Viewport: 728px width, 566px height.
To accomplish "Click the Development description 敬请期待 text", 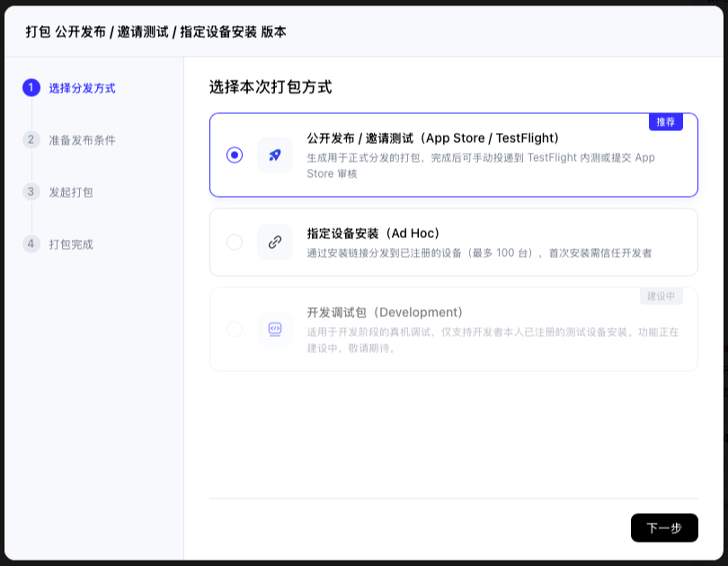I will pos(493,340).
